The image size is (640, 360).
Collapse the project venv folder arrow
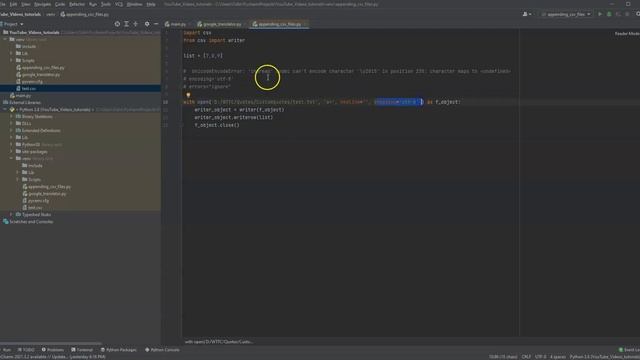[5, 40]
